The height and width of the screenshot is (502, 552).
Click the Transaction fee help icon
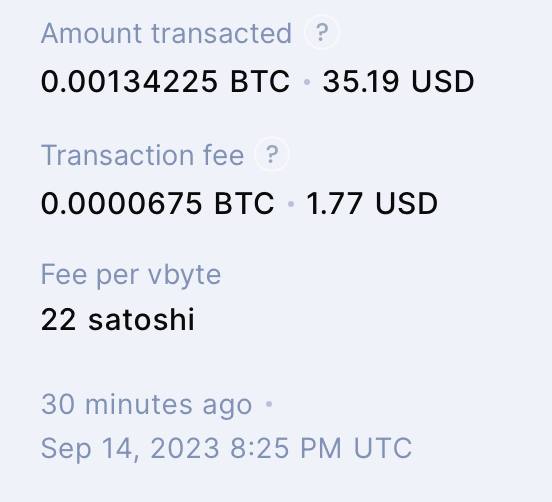[271, 154]
